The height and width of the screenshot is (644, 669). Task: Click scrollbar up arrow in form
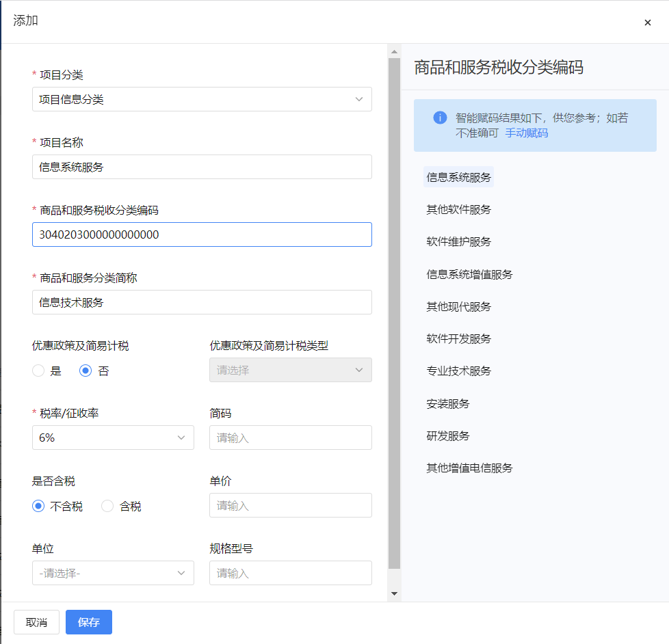394,51
